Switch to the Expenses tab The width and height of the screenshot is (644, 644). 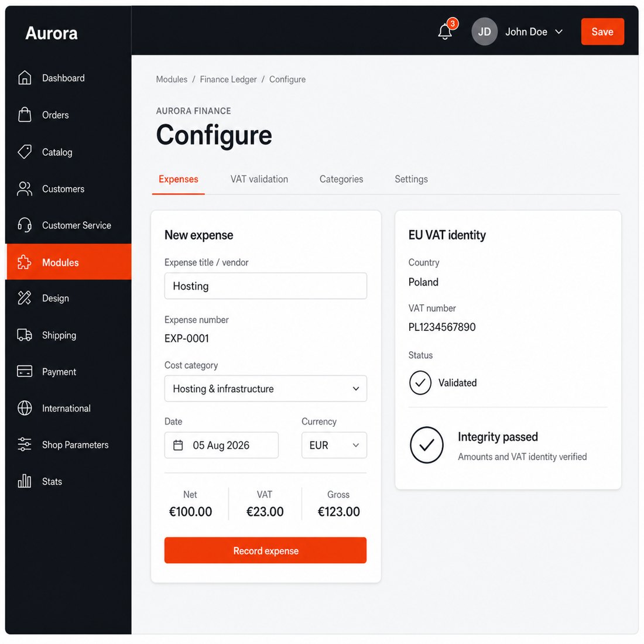pyautogui.click(x=178, y=179)
